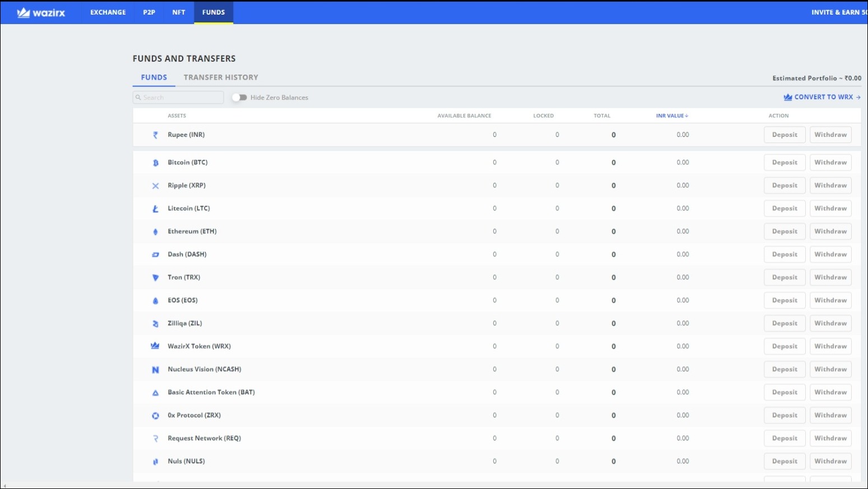The image size is (868, 489).
Task: Click the Dash (DASH) coin icon
Action: 156,255
